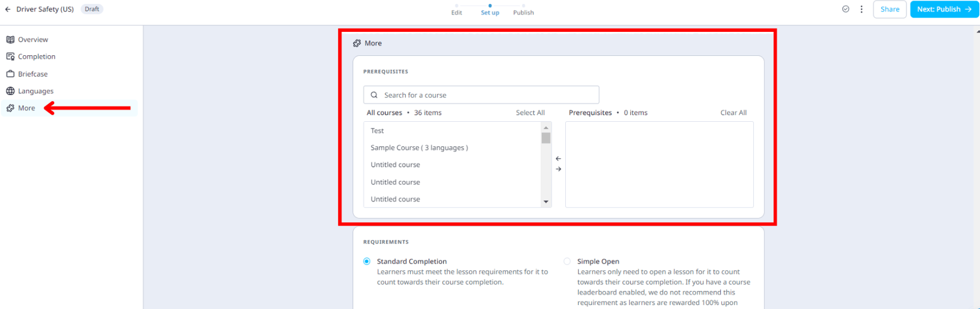Click the course list scroll down arrow
This screenshot has width=980, height=309.
coord(546,201)
